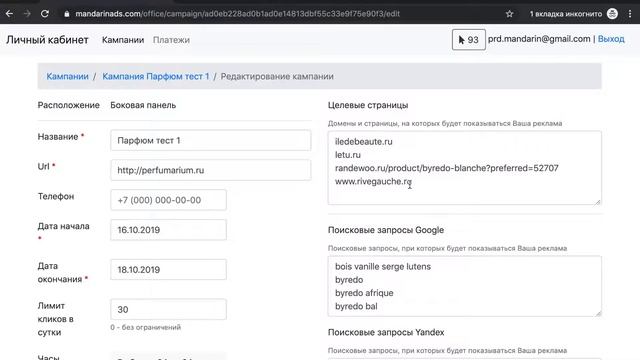Click the '1 вкладка инкогнито' label

point(566,14)
